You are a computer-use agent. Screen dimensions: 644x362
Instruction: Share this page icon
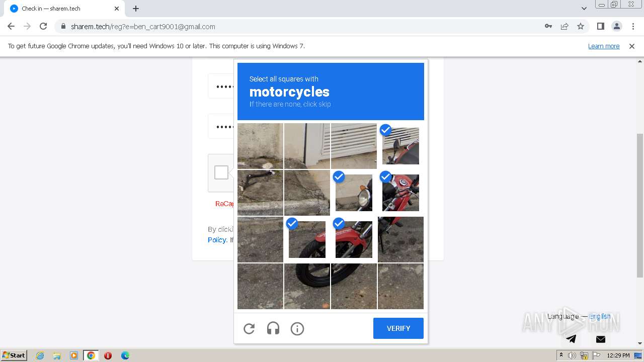click(565, 26)
